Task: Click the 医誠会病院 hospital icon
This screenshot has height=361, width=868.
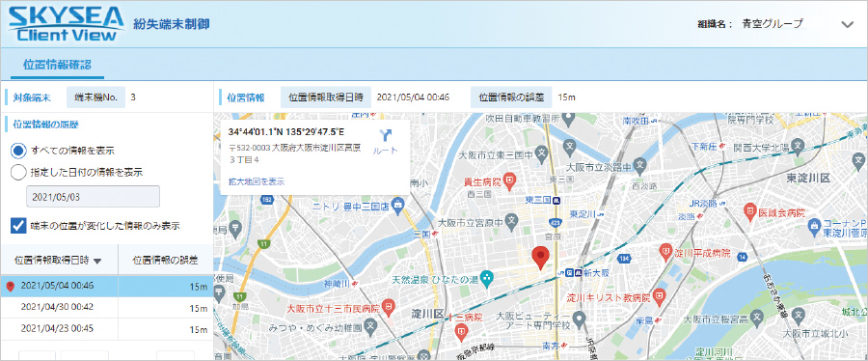Action: pyautogui.click(x=750, y=210)
